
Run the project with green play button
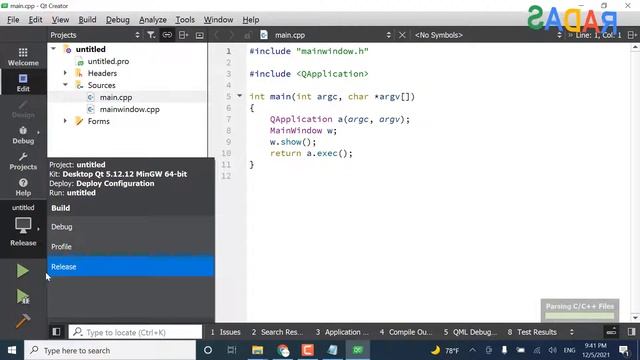coord(22,271)
